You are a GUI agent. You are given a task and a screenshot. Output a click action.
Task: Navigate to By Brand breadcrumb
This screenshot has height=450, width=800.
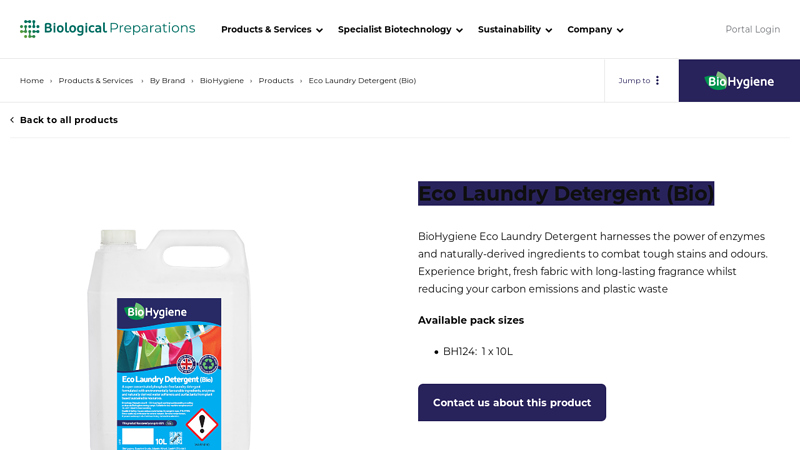(x=167, y=81)
